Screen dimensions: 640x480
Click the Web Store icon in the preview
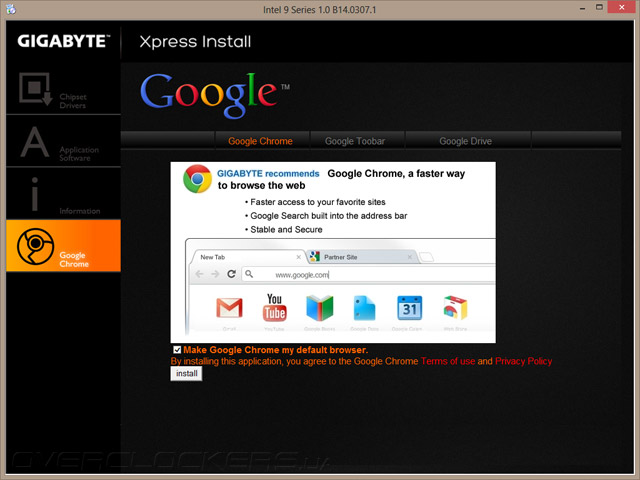point(455,308)
